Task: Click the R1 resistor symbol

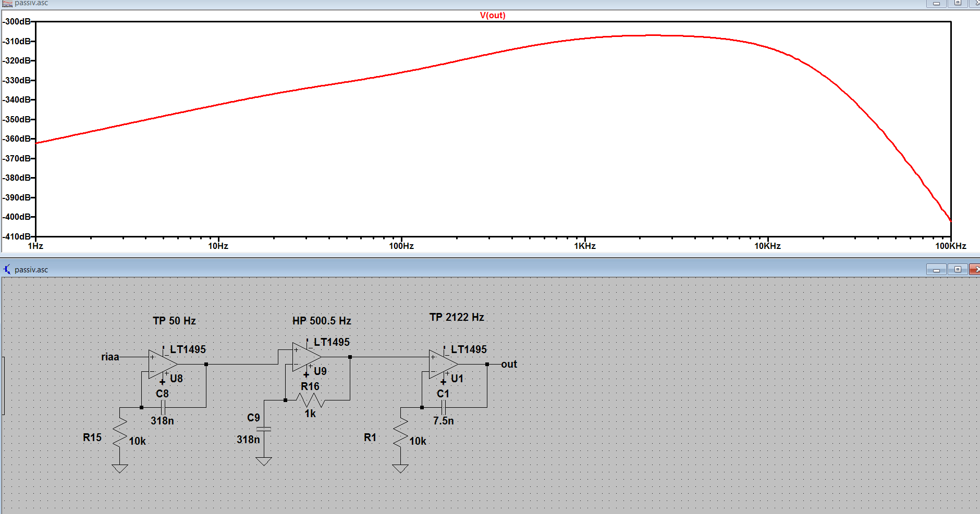Action: (400, 433)
